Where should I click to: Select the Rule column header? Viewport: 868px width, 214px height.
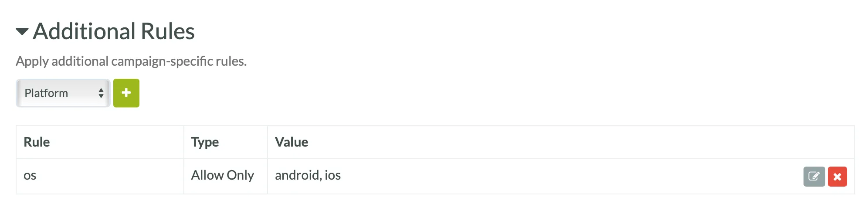[x=37, y=142]
